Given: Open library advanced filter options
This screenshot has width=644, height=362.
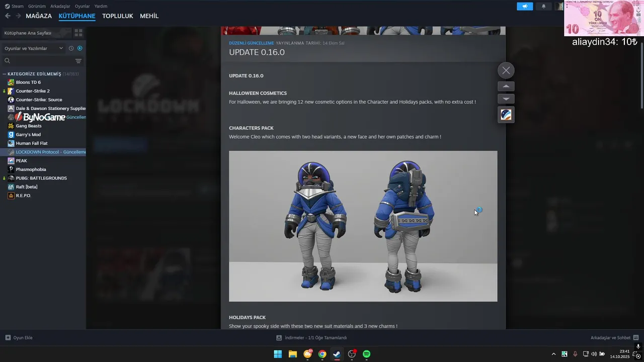Looking at the screenshot, I should (78, 61).
